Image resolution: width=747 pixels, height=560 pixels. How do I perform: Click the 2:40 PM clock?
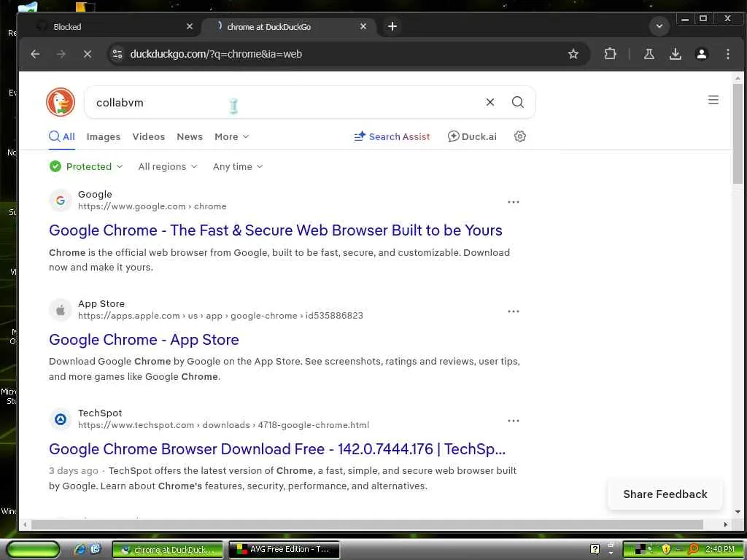tap(719, 549)
